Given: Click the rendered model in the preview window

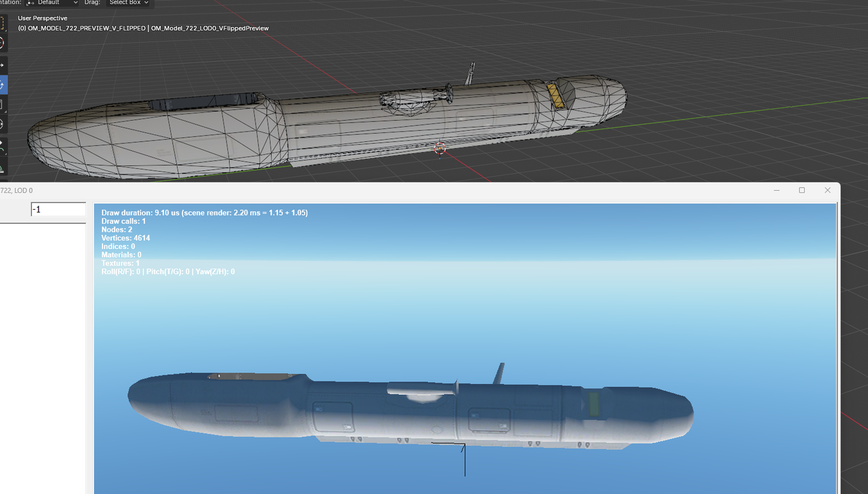Looking at the screenshot, I should pyautogui.click(x=410, y=411).
